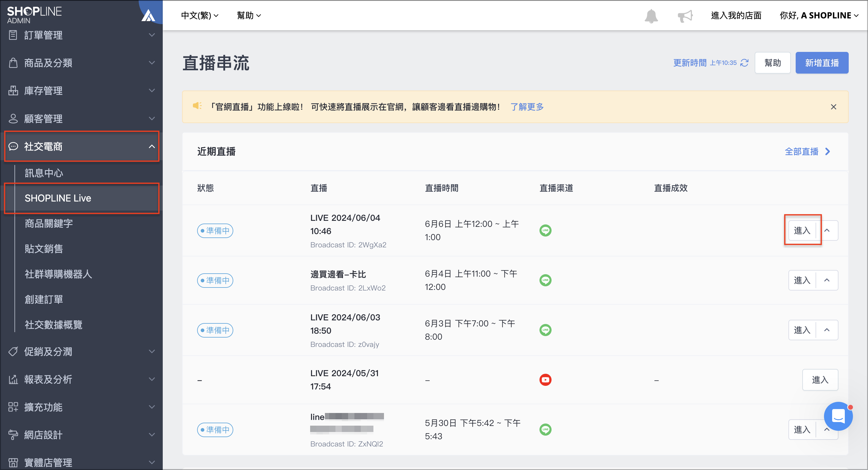
Task: Click 準備中 status badge for LIVE 2024/06/04
Action: (x=215, y=230)
